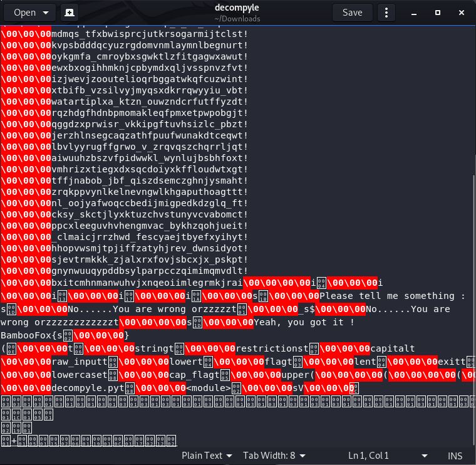Click the text '<module>' in the editor
This screenshot has height=465, width=476.
pos(209,388)
